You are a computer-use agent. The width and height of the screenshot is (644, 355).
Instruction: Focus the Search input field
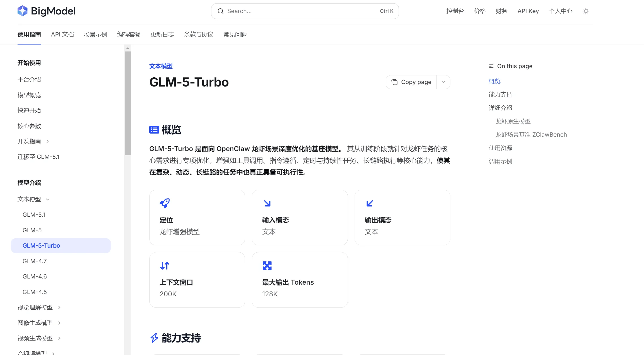(305, 11)
